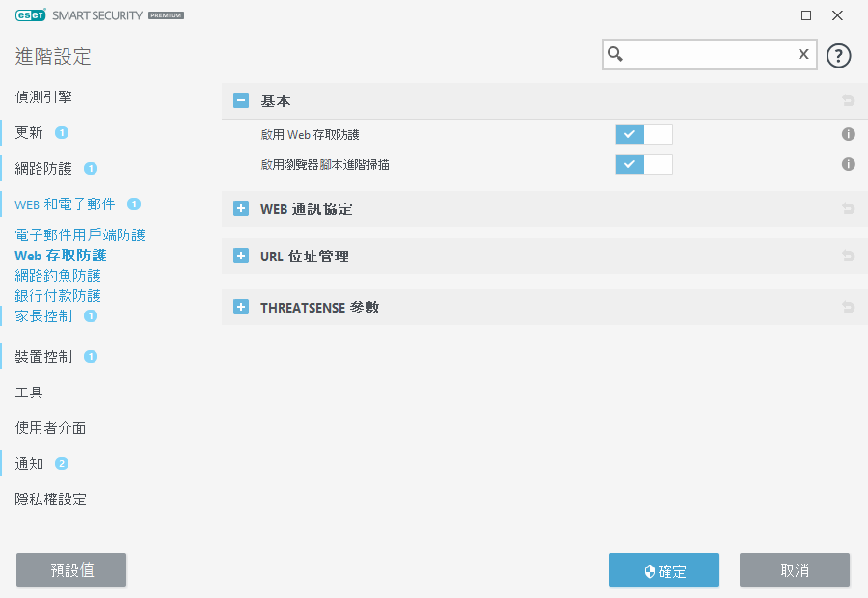Image resolution: width=868 pixels, height=598 pixels.
Task: Click the 確定 button
Action: coord(664,570)
